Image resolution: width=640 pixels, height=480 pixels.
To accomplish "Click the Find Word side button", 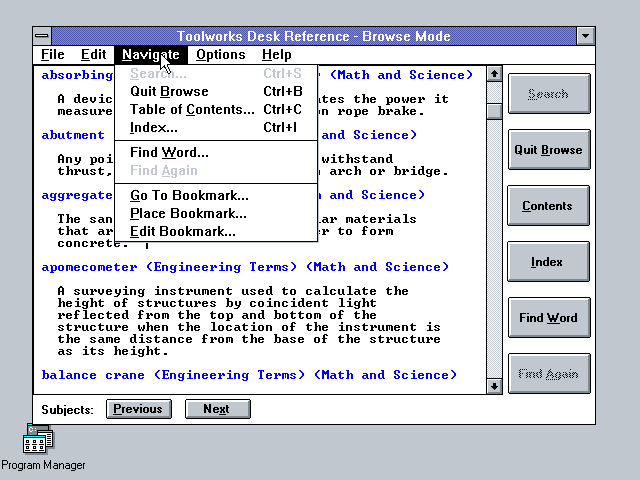I will (549, 318).
